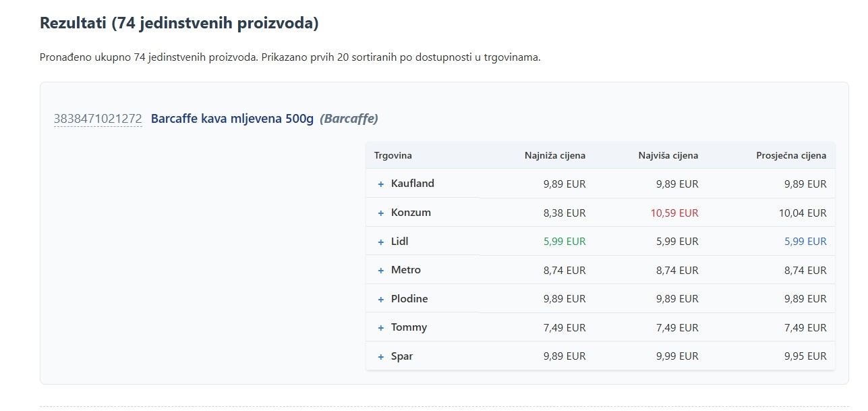Select Spar store name
The height and width of the screenshot is (411, 868).
[402, 356]
